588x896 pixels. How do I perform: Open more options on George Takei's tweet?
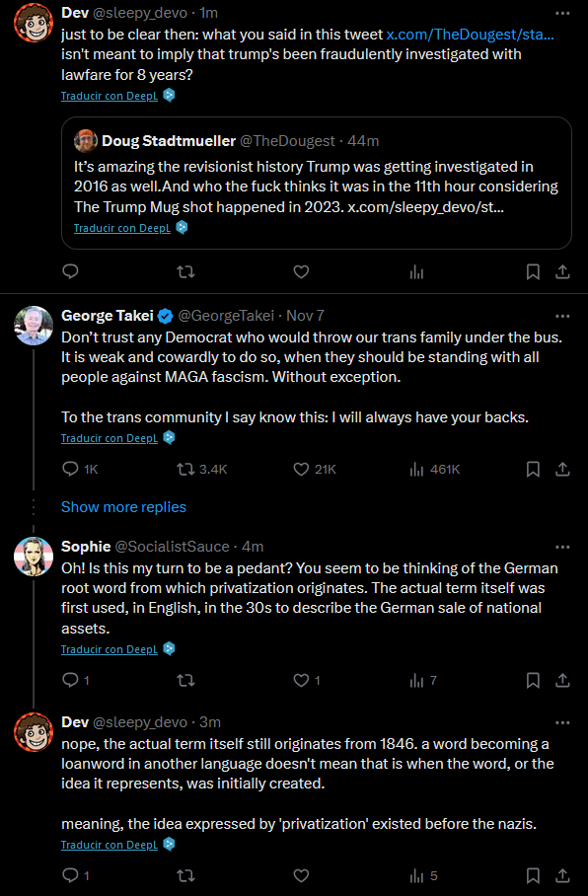coord(563,316)
